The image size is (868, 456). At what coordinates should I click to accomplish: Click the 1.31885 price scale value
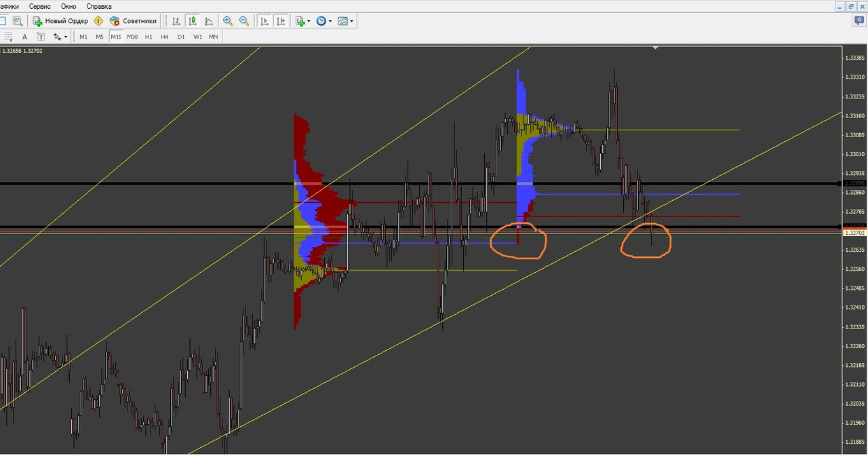click(854, 442)
